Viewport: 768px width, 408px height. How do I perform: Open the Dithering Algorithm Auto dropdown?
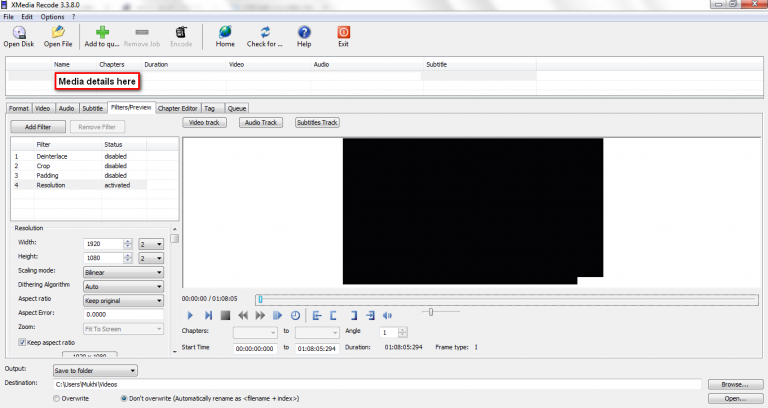point(123,287)
